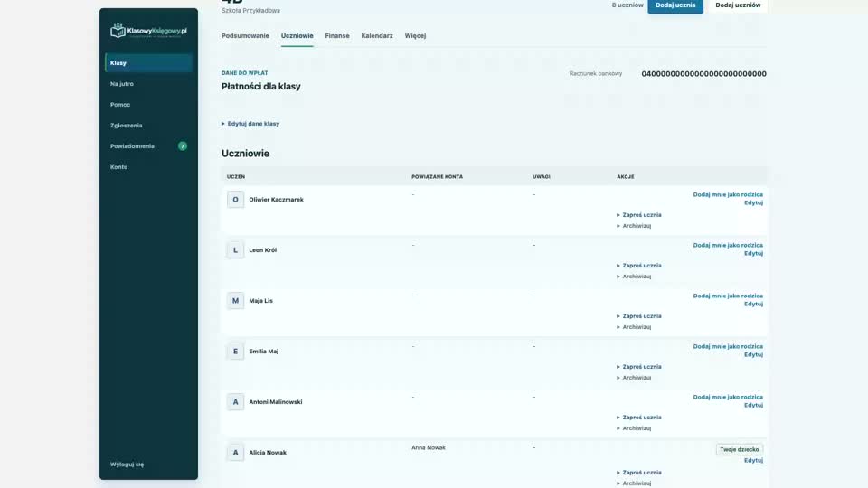Image resolution: width=868 pixels, height=488 pixels.
Task: Add me as parent for Oliwier Kaczmarek
Action: pos(727,195)
